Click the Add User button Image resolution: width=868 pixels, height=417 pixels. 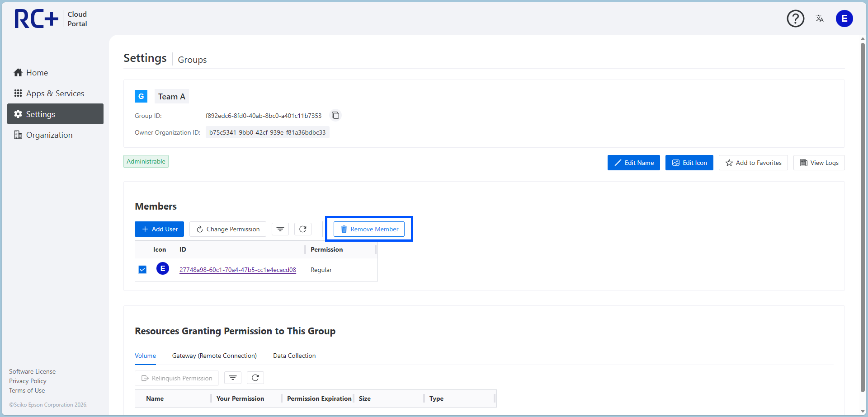(x=159, y=229)
